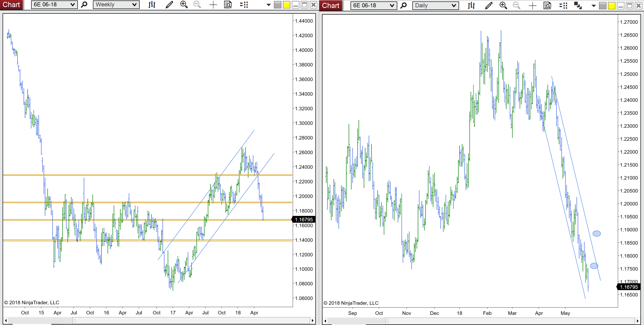Viewport: 644px width, 325px height.
Task: Click the Sep label on Daily time axis
Action: 352,313
